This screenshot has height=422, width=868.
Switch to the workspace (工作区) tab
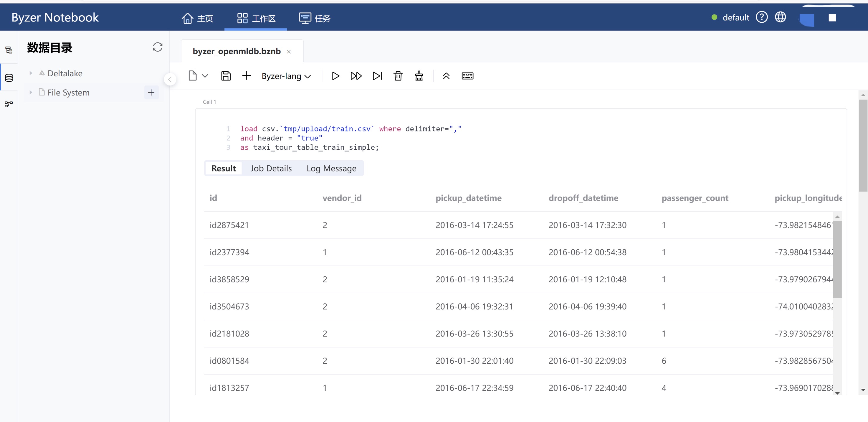(x=256, y=18)
